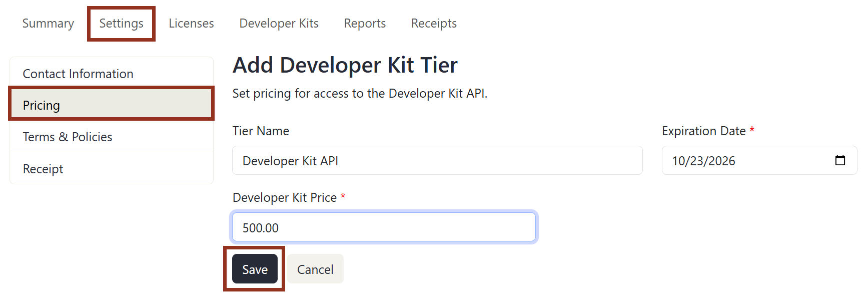Screen dimensions: 868x304
Task: Expand the Expiration Date calendar dropdown
Action: point(840,160)
